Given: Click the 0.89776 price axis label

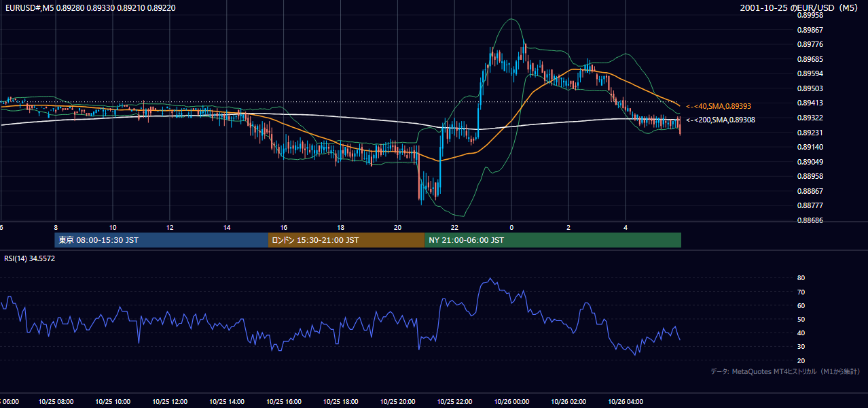Looking at the screenshot, I should (x=810, y=44).
